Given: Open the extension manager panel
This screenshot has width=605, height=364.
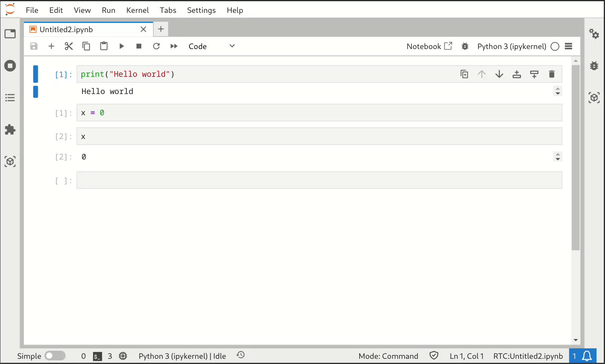Looking at the screenshot, I should (10, 129).
